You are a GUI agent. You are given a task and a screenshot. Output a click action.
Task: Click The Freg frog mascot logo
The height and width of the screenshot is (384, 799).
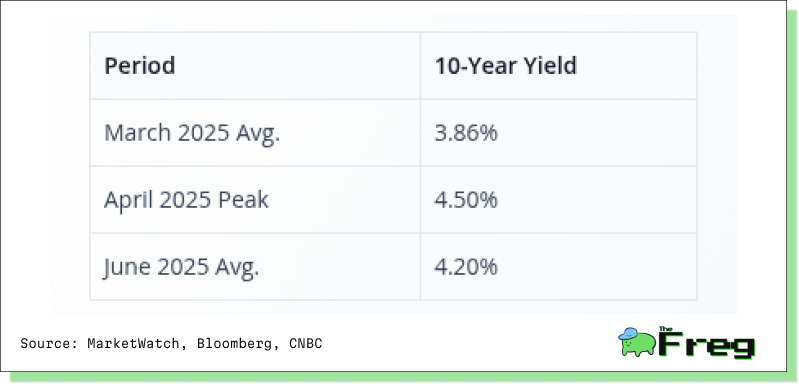coord(636,342)
